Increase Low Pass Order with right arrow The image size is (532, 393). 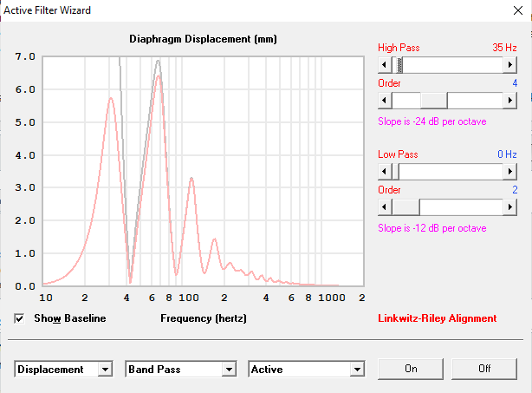click(x=509, y=206)
